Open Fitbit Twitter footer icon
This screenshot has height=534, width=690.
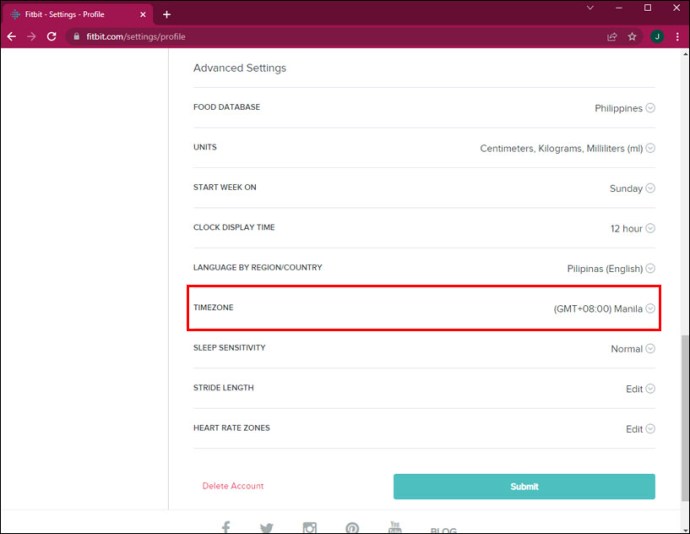tap(266, 527)
